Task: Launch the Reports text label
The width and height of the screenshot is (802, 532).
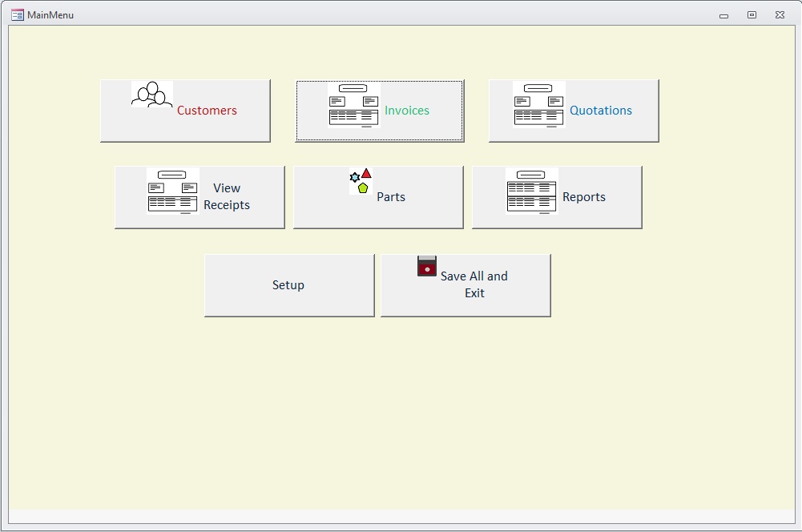Action: point(584,197)
